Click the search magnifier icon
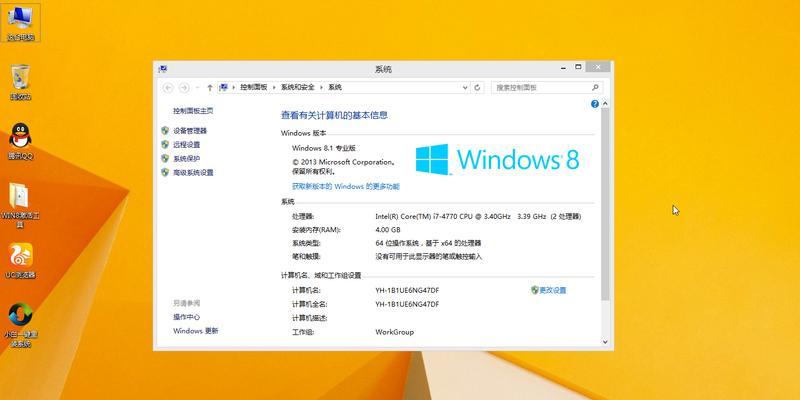Viewport: 800px width, 400px height. point(595,88)
